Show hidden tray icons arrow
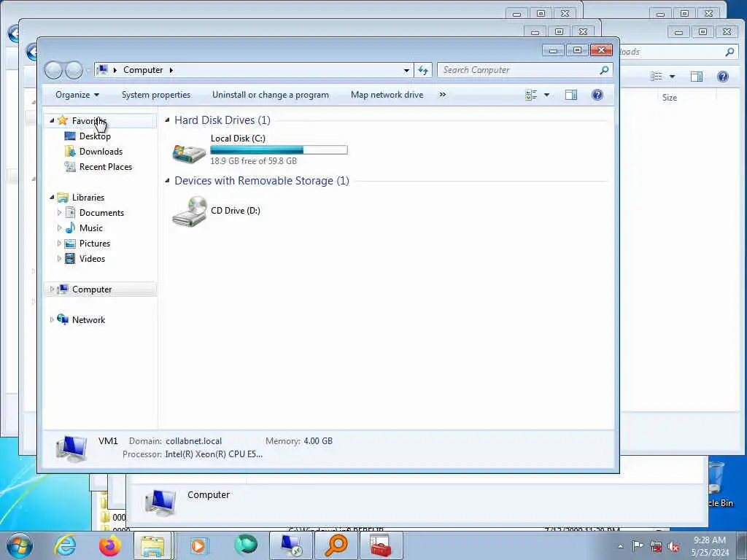747x560 pixels. (620, 547)
